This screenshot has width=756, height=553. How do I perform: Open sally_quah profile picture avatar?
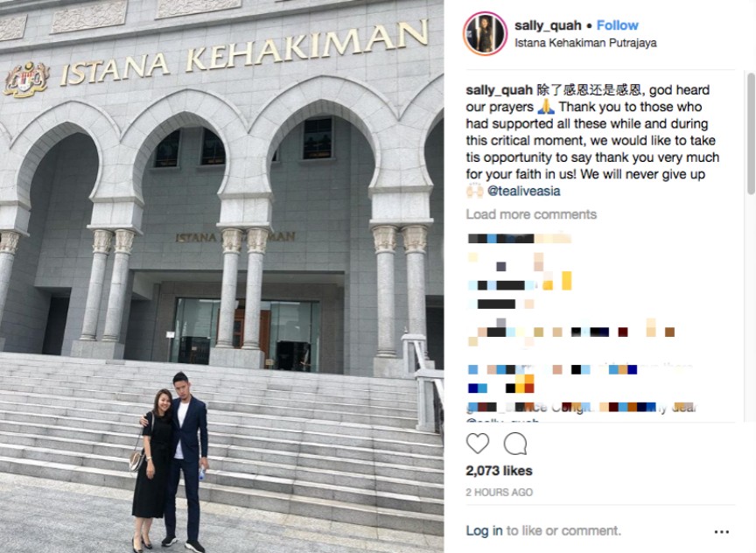tap(485, 34)
